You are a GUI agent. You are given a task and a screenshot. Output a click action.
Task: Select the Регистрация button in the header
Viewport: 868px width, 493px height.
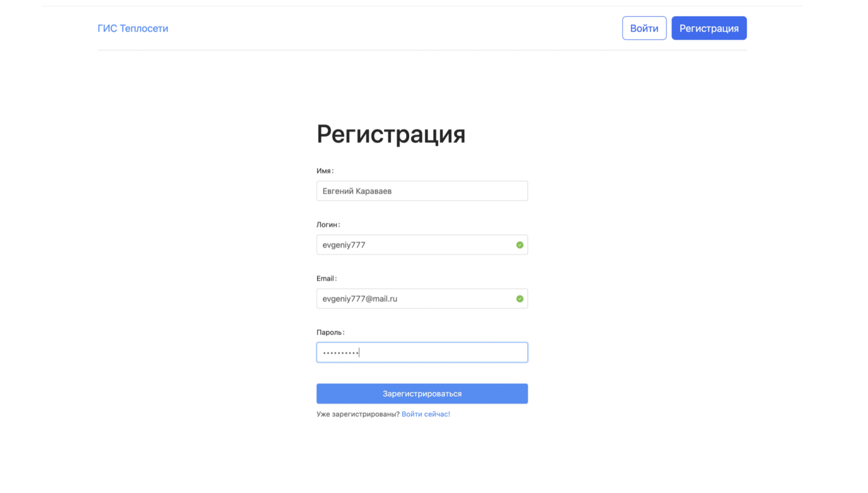click(x=709, y=28)
